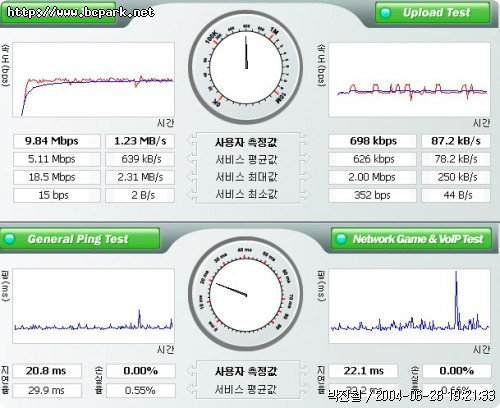The width and height of the screenshot is (500, 408).
Task: Click the 서비스 평균값 label in speed section
Action: 246,160
